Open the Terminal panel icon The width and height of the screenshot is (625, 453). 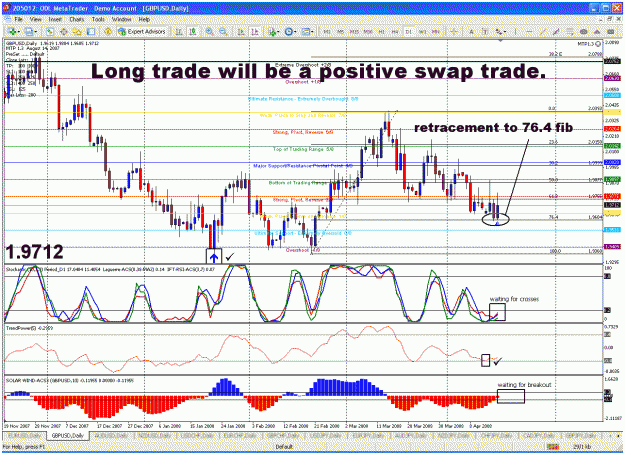point(91,32)
